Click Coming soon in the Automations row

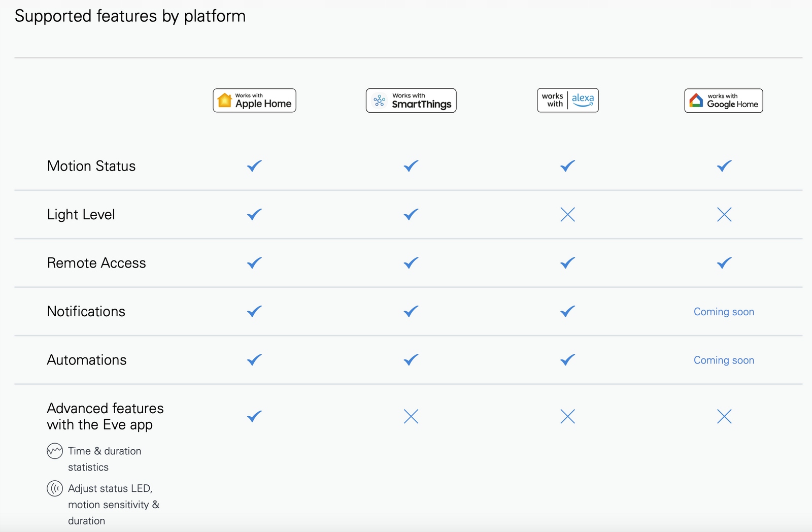click(x=724, y=360)
